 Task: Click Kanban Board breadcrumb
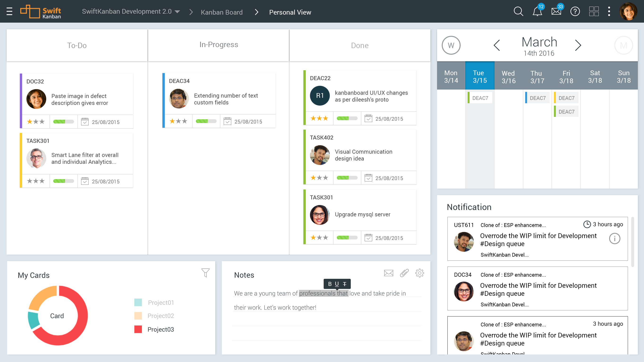click(x=222, y=12)
